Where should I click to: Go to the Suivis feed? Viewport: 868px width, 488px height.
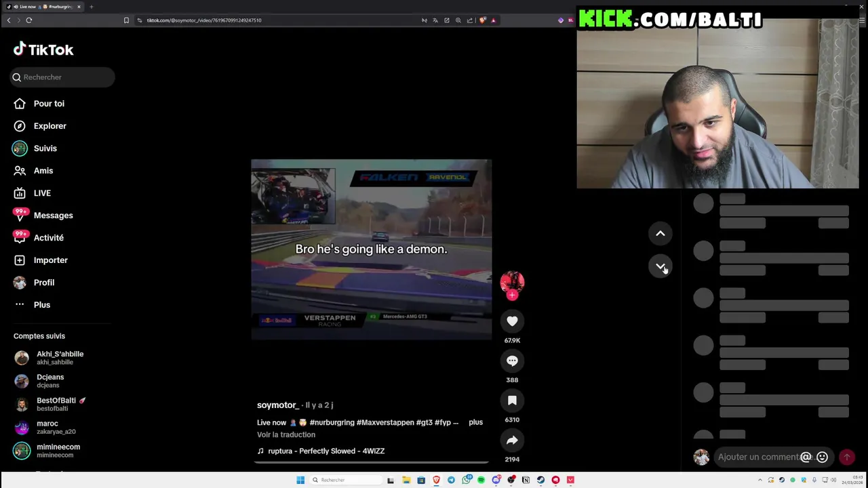35,148
